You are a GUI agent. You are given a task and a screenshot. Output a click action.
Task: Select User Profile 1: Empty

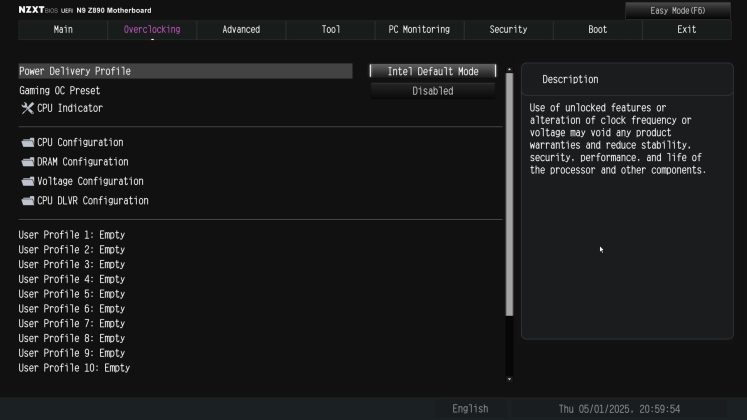point(72,235)
